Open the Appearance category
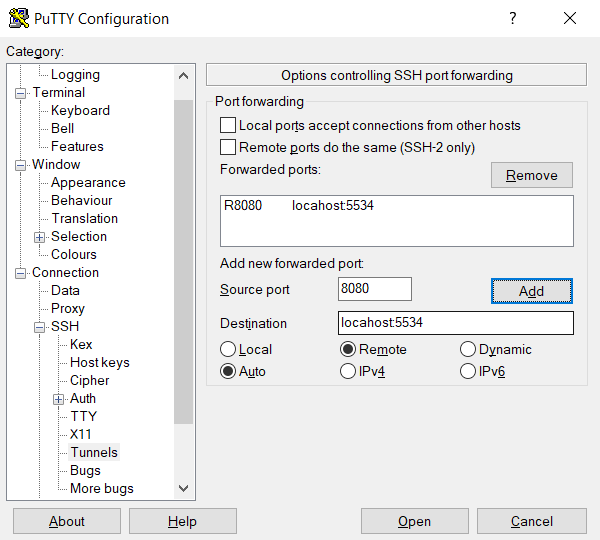 (88, 183)
